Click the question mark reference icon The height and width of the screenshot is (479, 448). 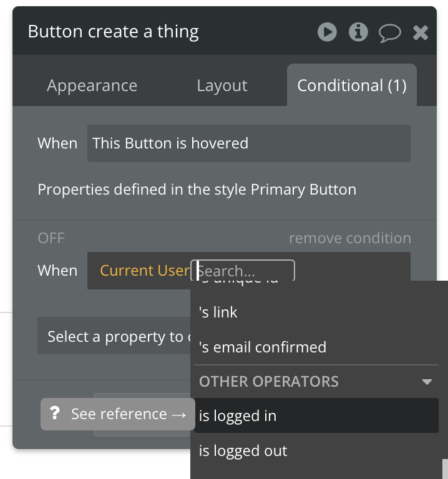[x=55, y=414]
